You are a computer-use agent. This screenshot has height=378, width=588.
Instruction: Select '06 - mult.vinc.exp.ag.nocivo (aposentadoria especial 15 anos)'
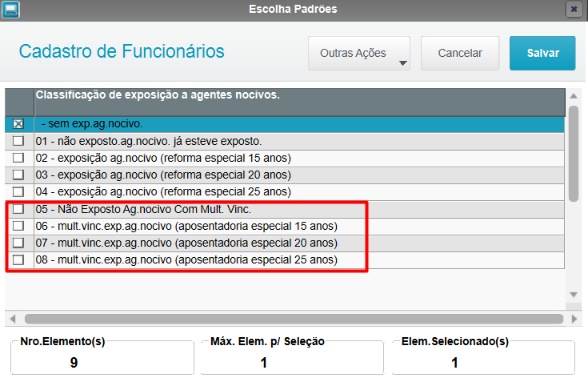click(x=186, y=226)
